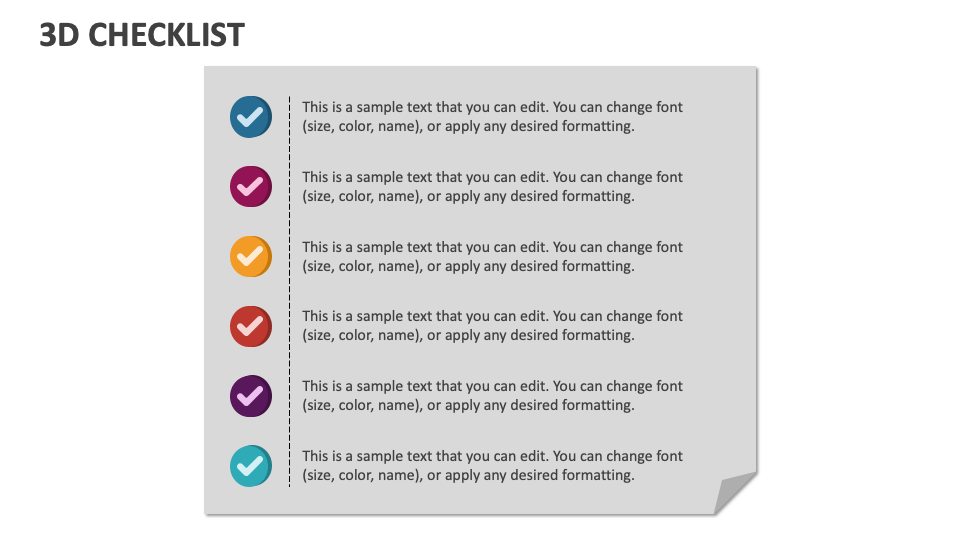Click the red checkmark circle icon
The image size is (960, 540).
[x=251, y=326]
